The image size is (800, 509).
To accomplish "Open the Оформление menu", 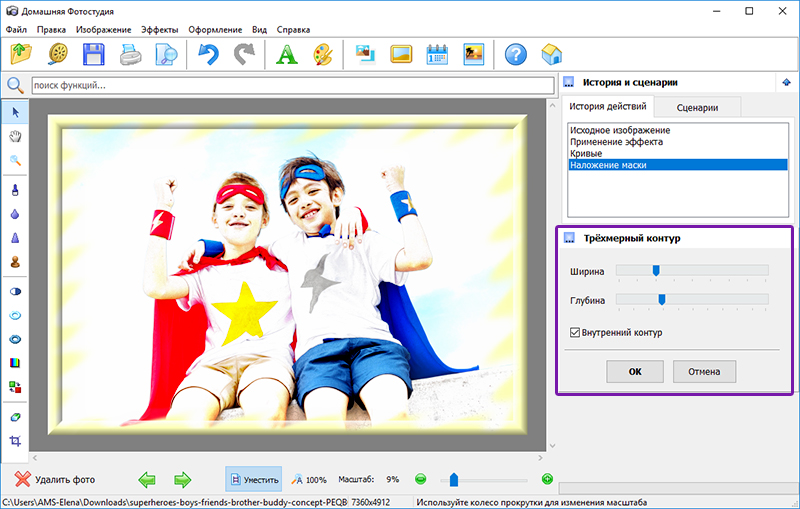I will tap(215, 30).
